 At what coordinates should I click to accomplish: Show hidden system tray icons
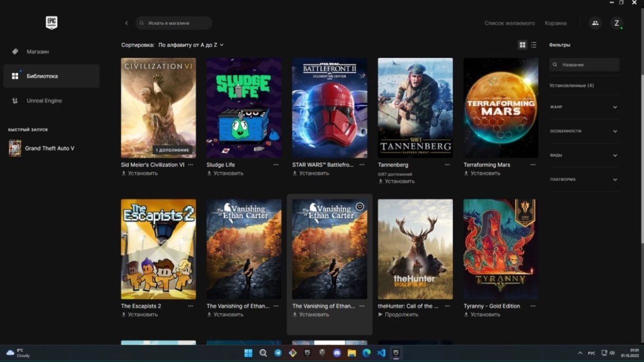click(580, 353)
